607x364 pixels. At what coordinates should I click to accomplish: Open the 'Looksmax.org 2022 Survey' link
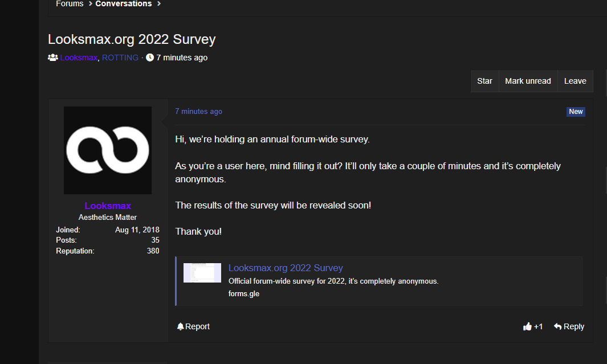286,268
